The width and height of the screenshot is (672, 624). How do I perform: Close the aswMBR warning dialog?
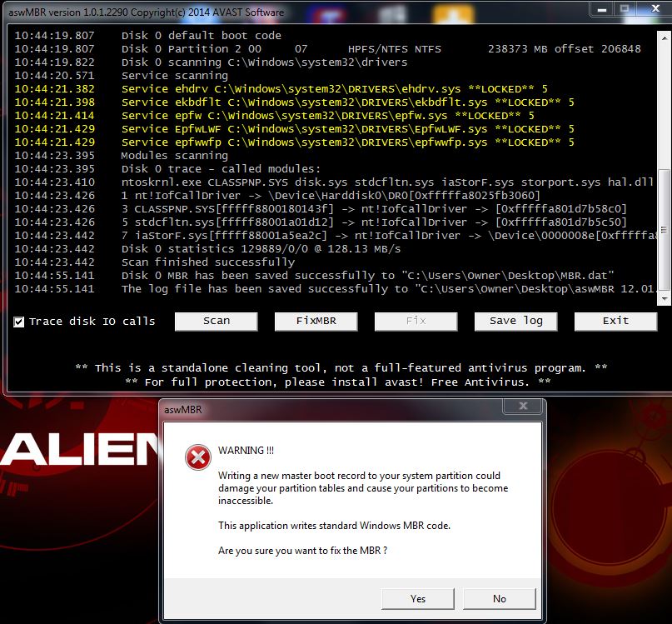click(x=523, y=406)
